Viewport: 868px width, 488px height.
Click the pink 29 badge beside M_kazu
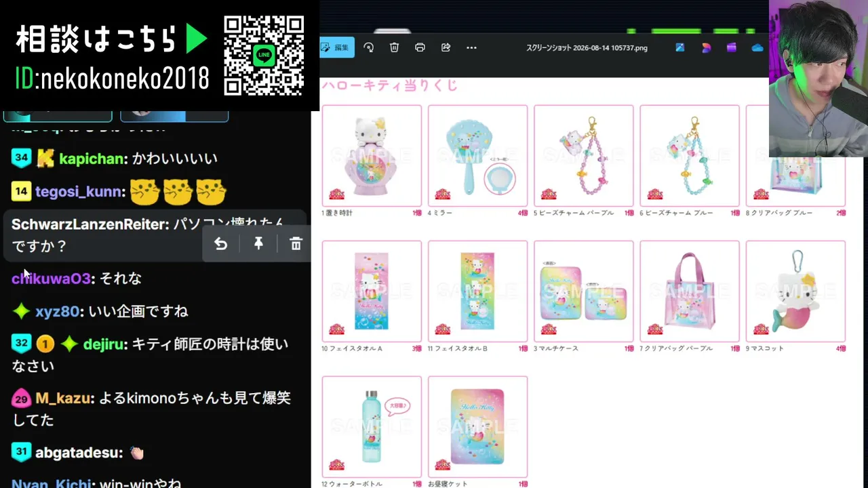pos(21,398)
